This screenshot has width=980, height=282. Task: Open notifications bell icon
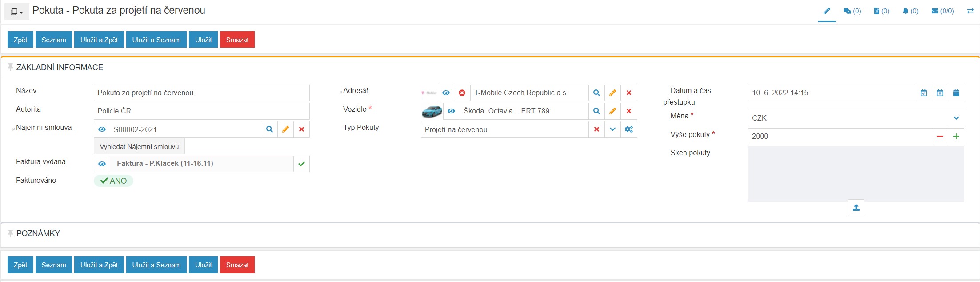pyautogui.click(x=910, y=11)
